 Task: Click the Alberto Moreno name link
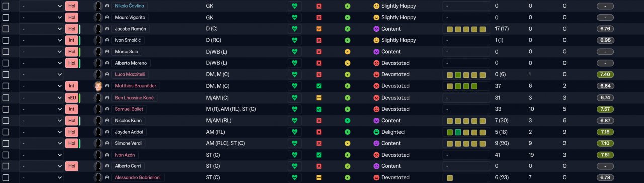131,63
